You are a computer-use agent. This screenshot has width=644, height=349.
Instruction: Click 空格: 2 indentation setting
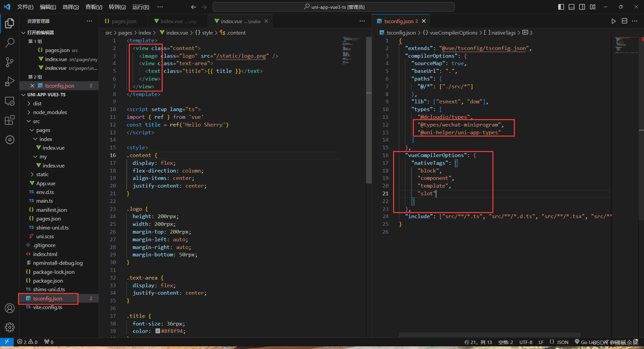point(505,342)
